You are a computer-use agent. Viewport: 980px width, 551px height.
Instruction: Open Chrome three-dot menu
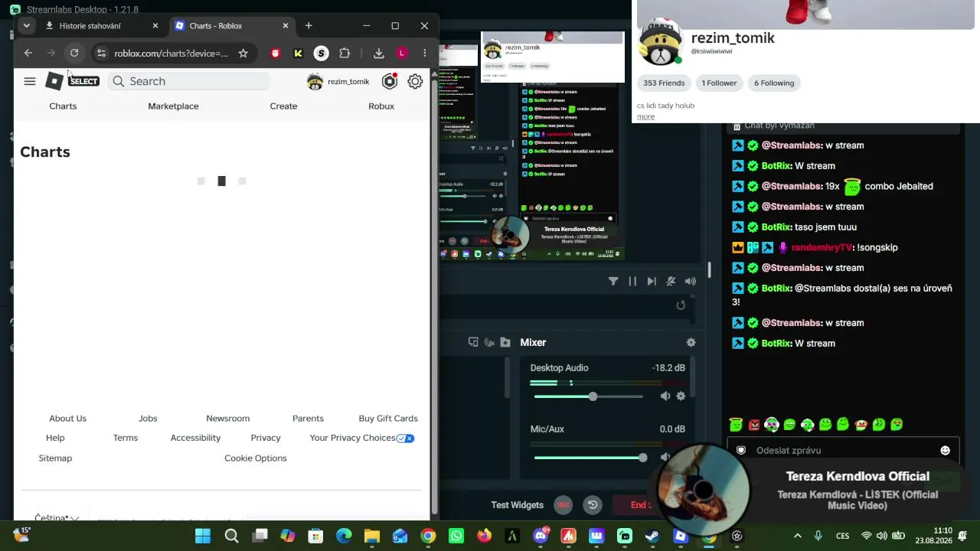(x=425, y=53)
